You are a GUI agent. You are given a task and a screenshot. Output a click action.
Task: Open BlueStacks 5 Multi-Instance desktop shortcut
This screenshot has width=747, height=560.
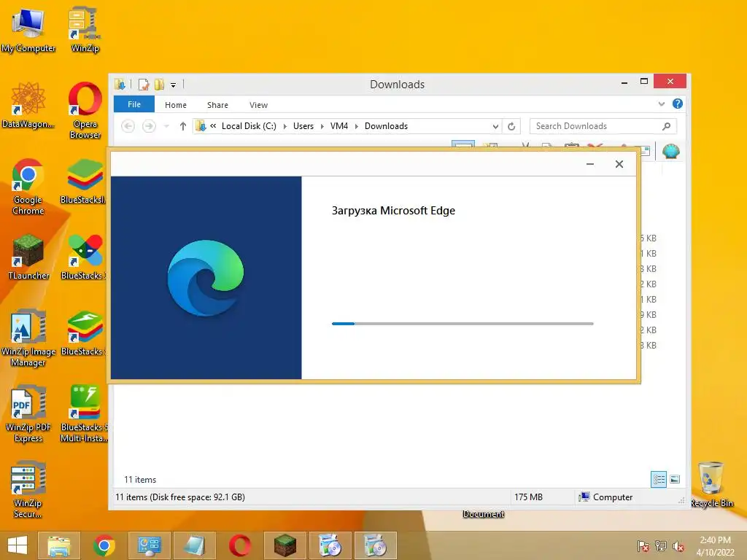click(x=85, y=414)
